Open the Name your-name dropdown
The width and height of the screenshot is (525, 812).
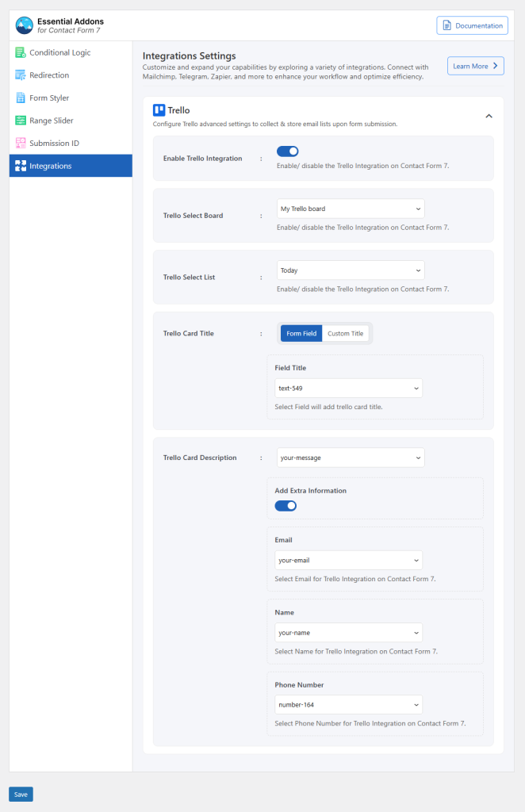point(348,633)
